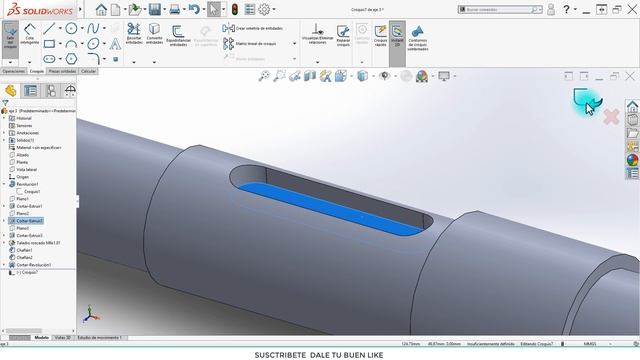Open dropdown arrow under Convertir entidades

pyautogui.click(x=154, y=62)
